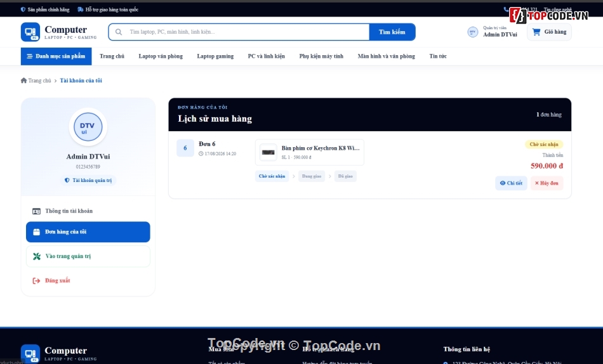
Task: Click the Chi tiết order details button
Action: (x=511, y=183)
